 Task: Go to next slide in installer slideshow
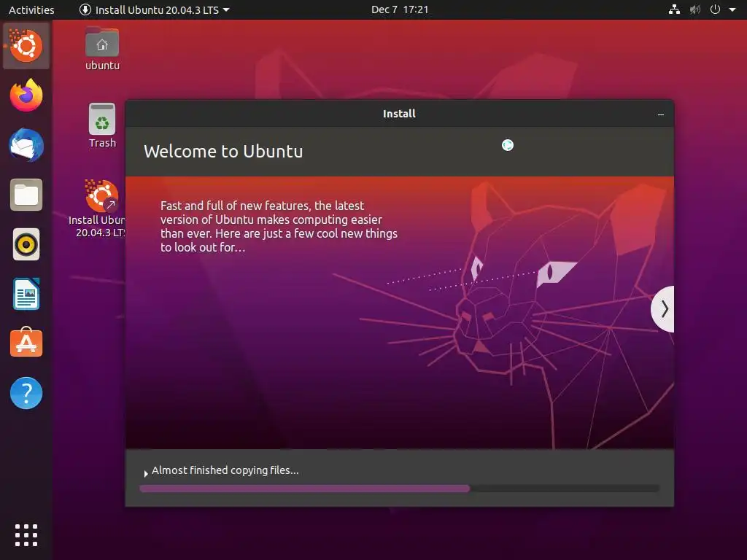pyautogui.click(x=663, y=309)
